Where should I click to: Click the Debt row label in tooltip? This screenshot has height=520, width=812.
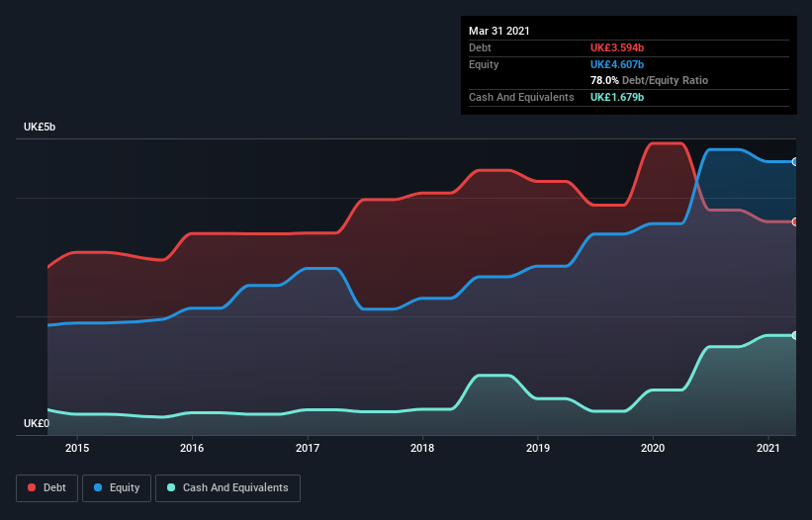tap(480, 47)
